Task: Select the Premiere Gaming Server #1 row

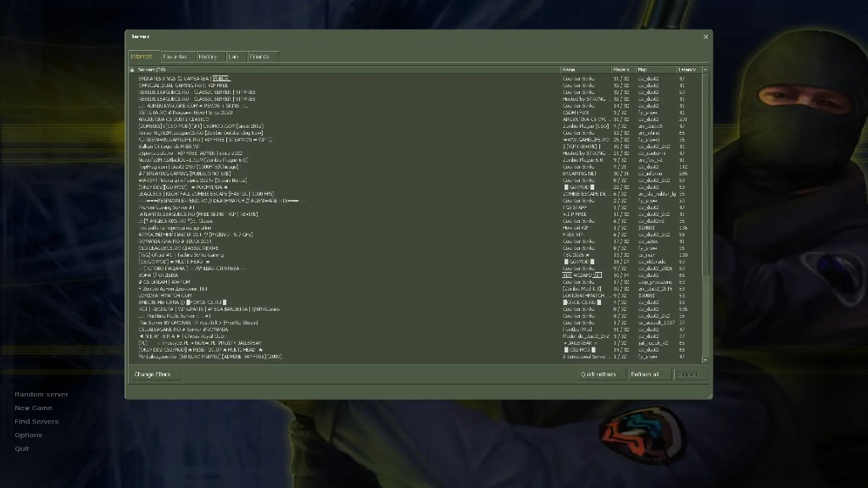Action: tap(415, 208)
